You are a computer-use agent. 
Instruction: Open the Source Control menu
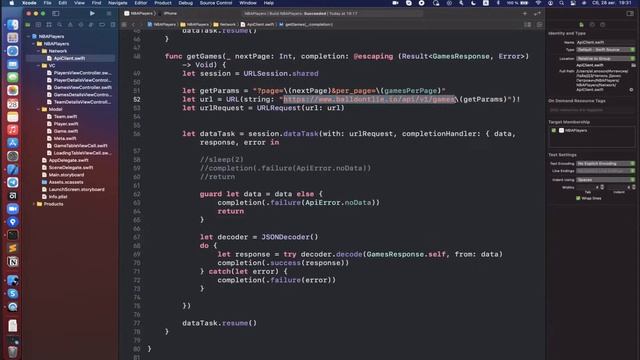point(216,3)
